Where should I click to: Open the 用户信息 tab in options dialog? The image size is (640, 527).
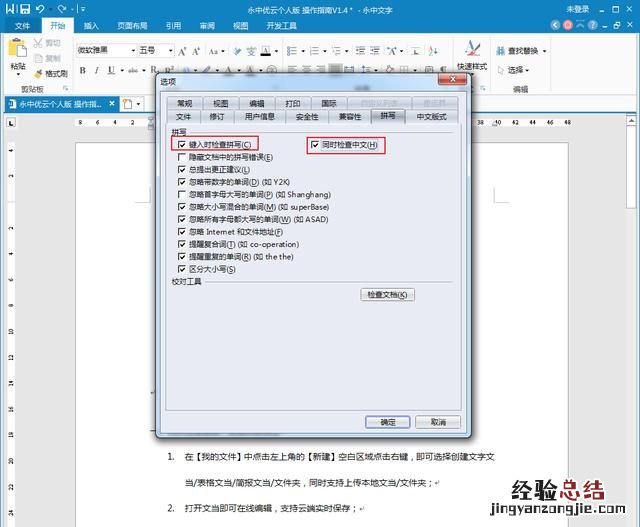[x=260, y=116]
